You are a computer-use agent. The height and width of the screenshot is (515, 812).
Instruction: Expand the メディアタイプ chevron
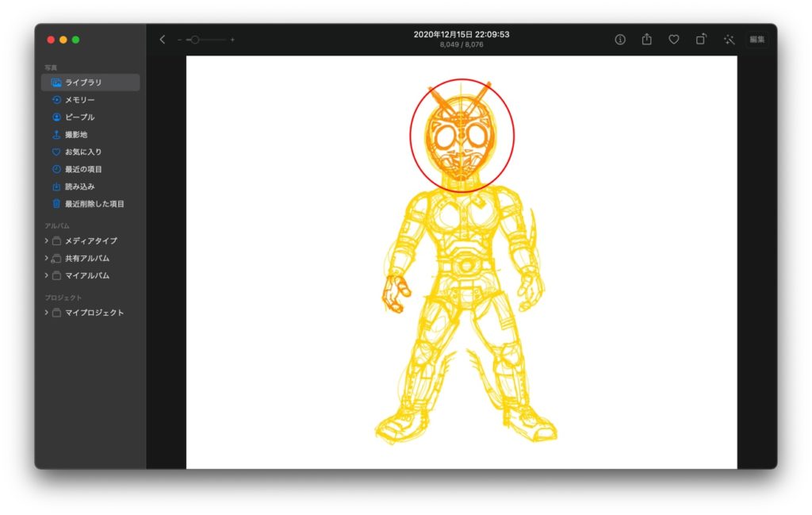(46, 241)
